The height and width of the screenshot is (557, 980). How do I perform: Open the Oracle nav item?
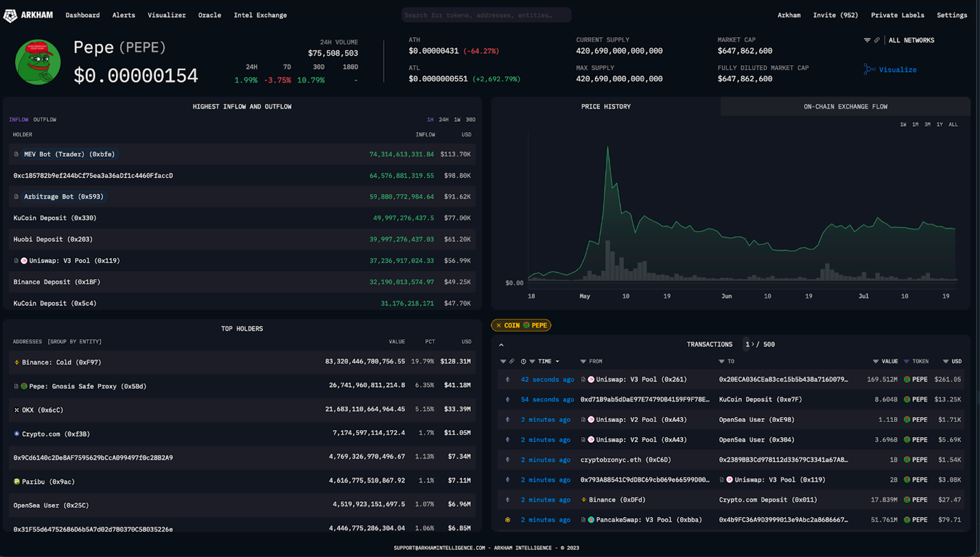pos(210,15)
